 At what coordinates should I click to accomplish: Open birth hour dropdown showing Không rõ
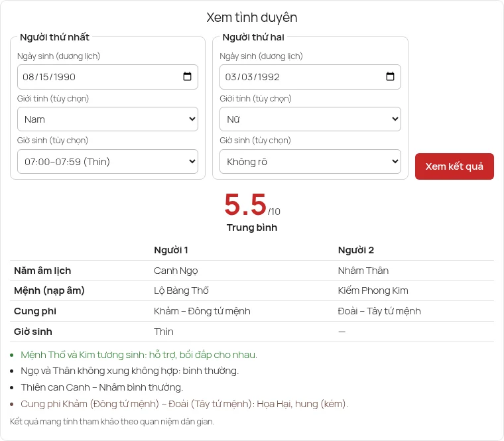pyautogui.click(x=310, y=161)
